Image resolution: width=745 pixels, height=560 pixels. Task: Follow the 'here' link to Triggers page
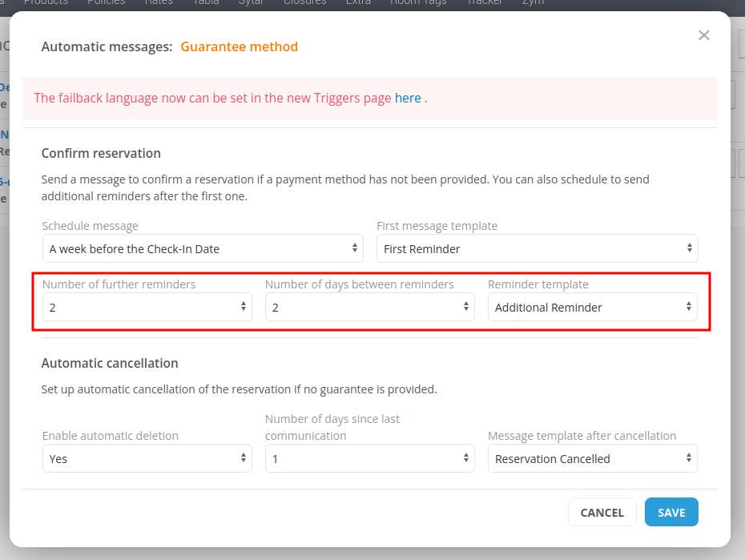coord(408,98)
